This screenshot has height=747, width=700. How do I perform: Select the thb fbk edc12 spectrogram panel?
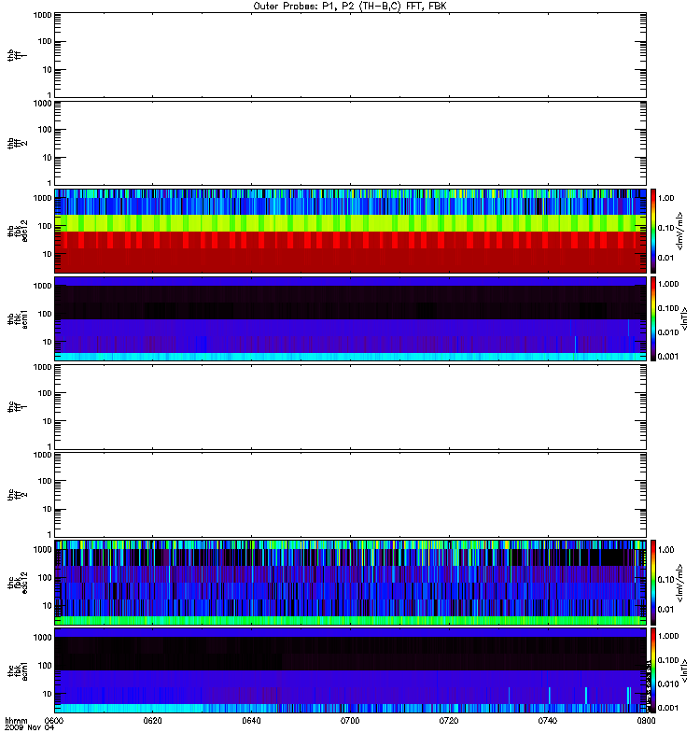coord(351,231)
